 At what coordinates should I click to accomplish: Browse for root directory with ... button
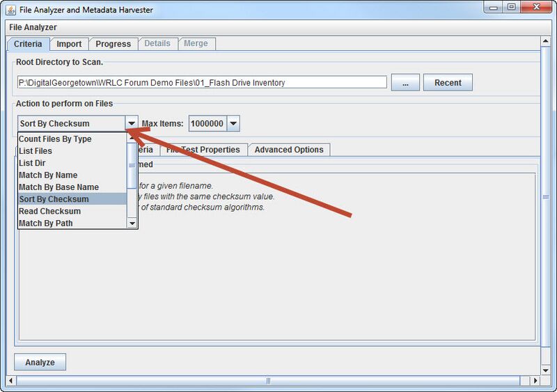[405, 82]
